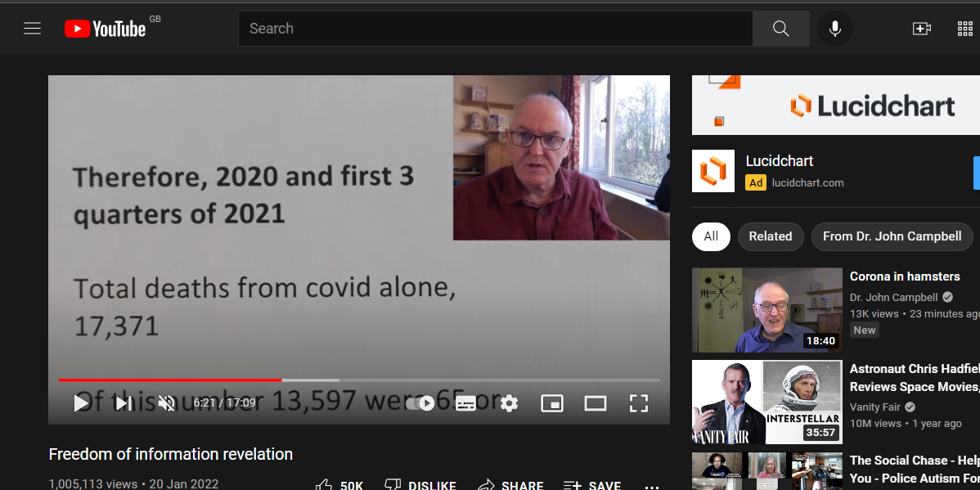
Task: Open the Vanity Fair channel name
Action: (875, 407)
